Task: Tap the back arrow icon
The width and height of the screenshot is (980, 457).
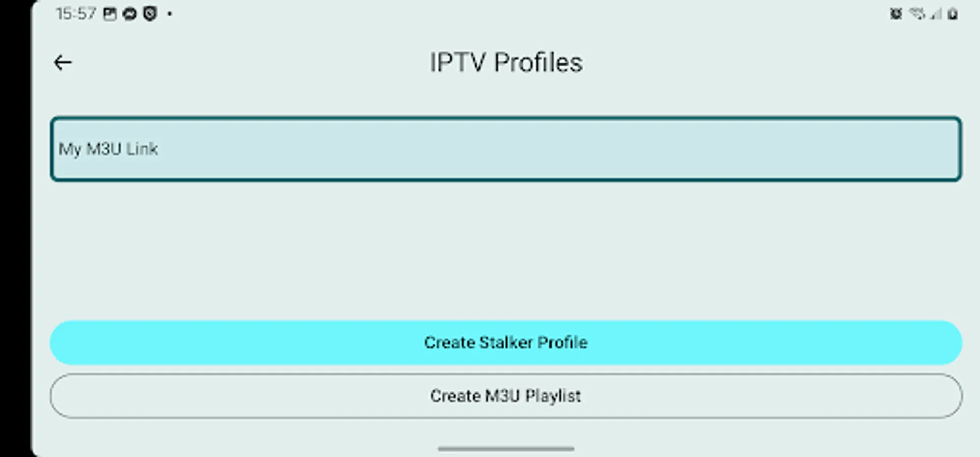Action: (63, 62)
